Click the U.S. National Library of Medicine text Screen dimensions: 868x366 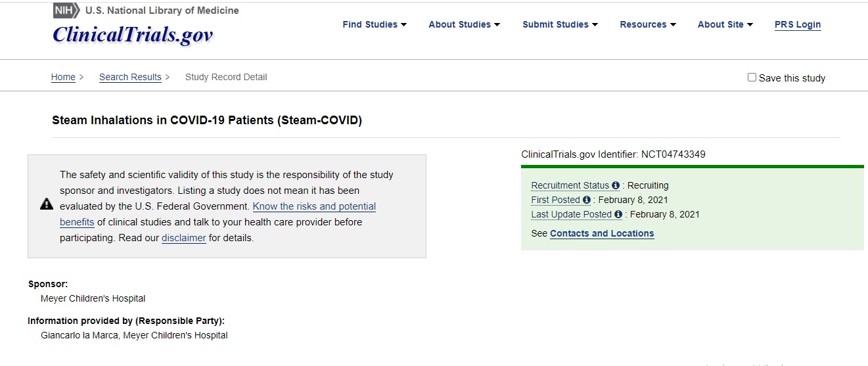coord(162,11)
